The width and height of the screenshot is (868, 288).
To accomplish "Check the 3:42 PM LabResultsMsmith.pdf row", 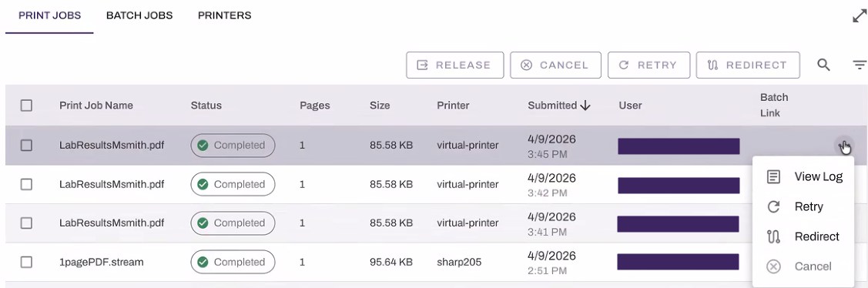I will click(26, 184).
